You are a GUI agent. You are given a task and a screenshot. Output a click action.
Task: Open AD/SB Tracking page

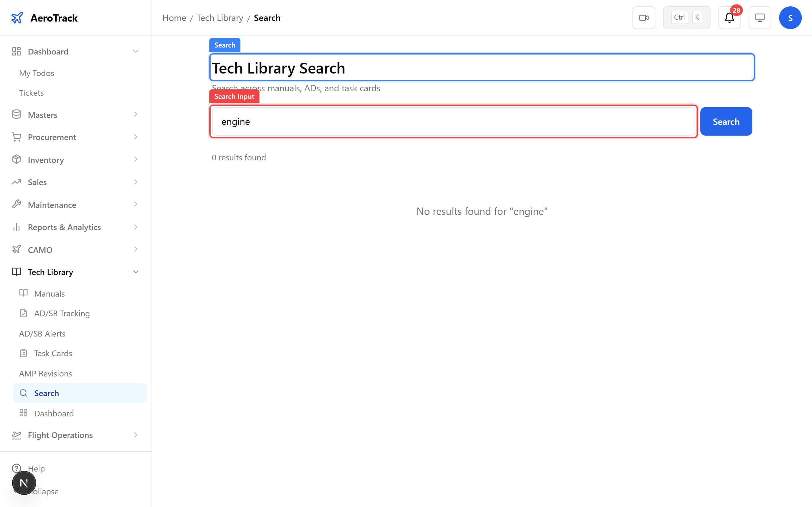click(x=62, y=313)
